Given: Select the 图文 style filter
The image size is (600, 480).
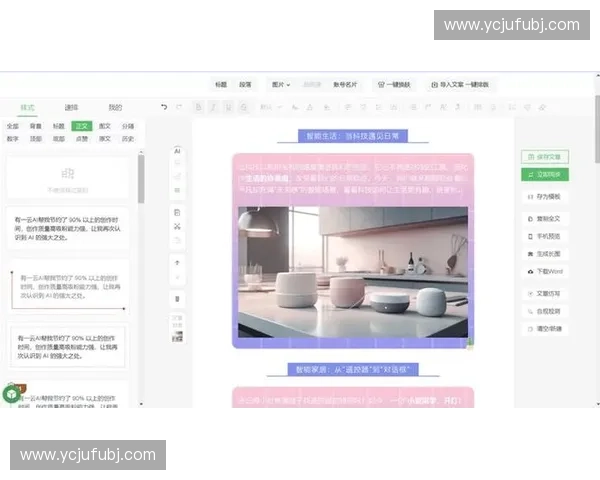Looking at the screenshot, I should (104, 126).
